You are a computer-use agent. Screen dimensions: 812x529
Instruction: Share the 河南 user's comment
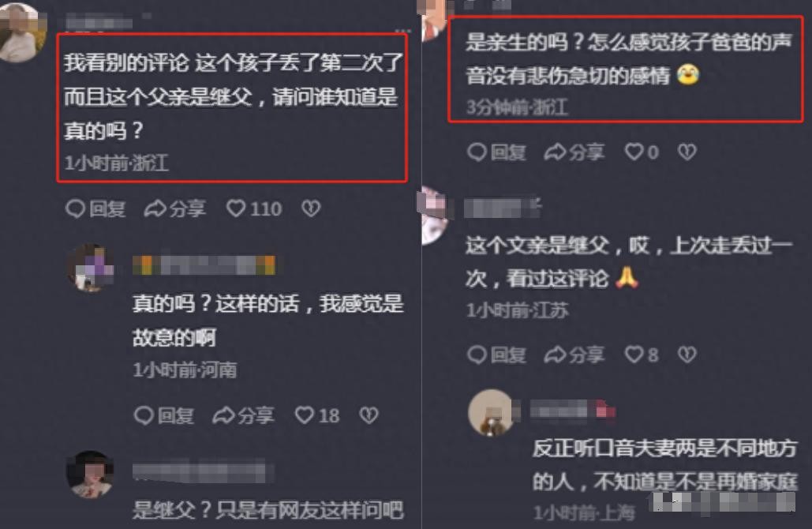pos(243,415)
